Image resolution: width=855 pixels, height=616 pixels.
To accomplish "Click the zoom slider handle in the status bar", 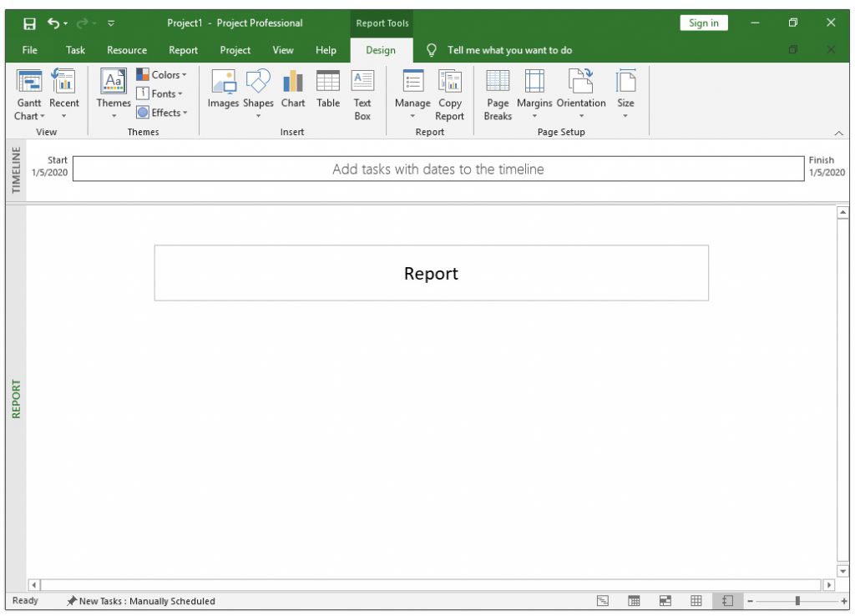I will [797, 601].
